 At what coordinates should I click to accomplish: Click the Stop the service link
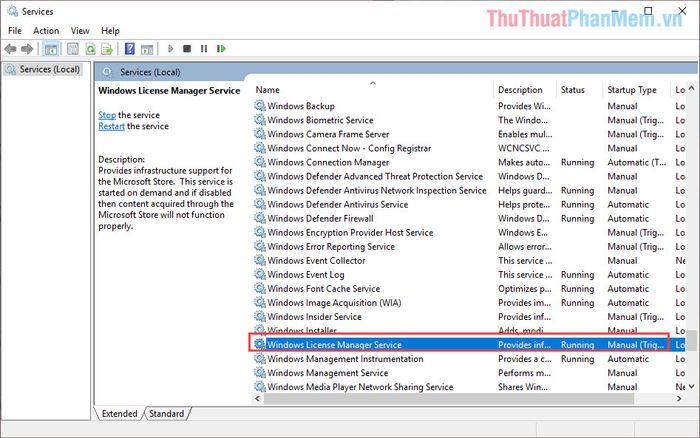[x=107, y=115]
